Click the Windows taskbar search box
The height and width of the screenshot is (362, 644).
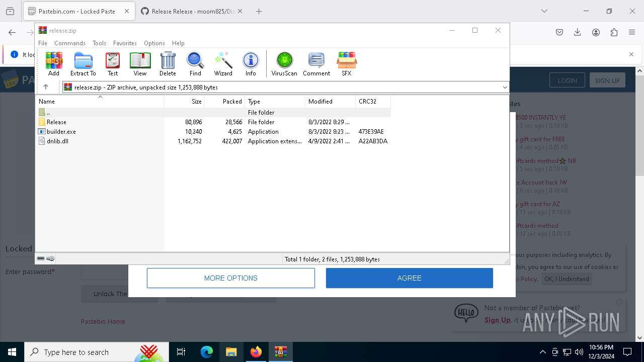[97, 352]
